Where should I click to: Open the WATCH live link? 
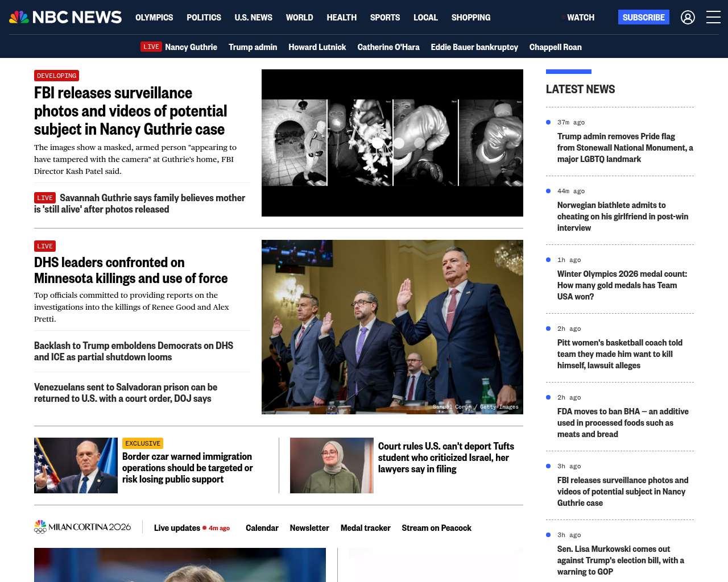[x=580, y=18]
